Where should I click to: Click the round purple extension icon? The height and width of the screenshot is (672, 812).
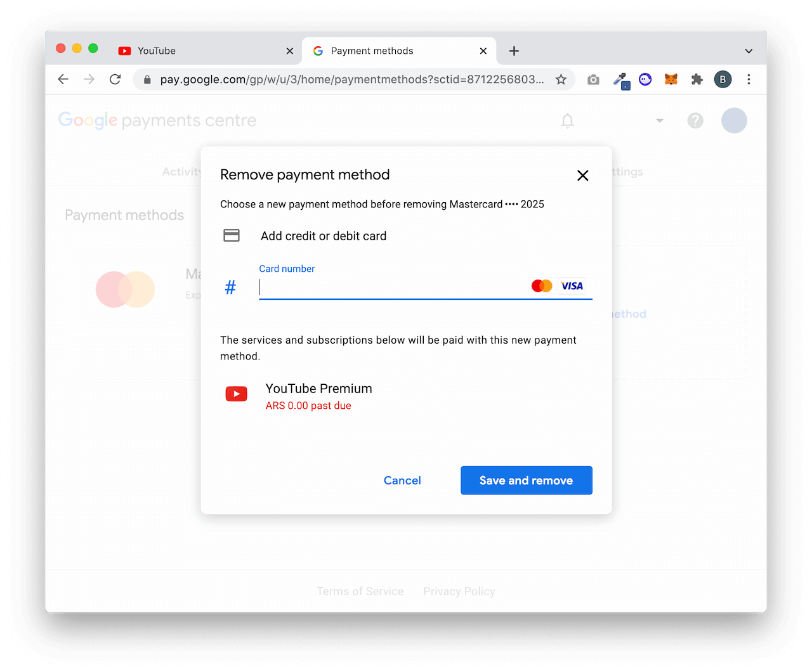click(645, 79)
